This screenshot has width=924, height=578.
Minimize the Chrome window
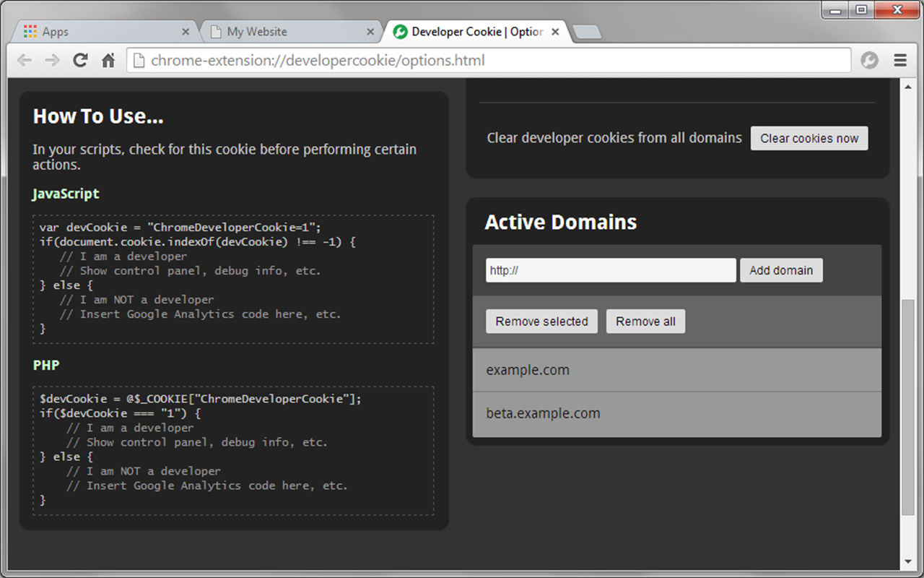(836, 10)
